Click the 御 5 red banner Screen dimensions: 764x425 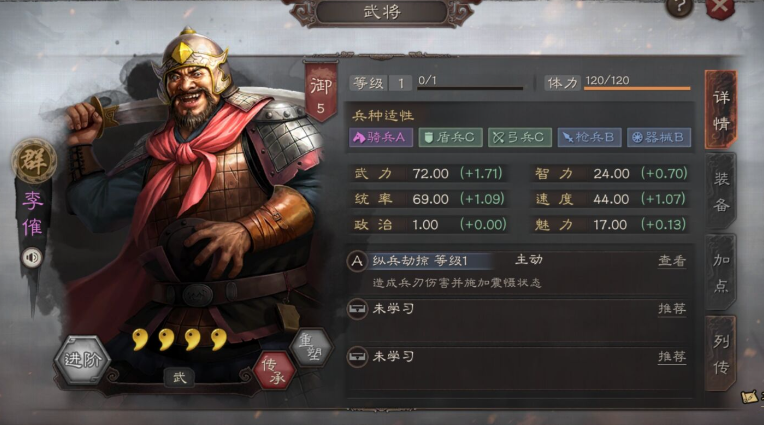click(321, 93)
